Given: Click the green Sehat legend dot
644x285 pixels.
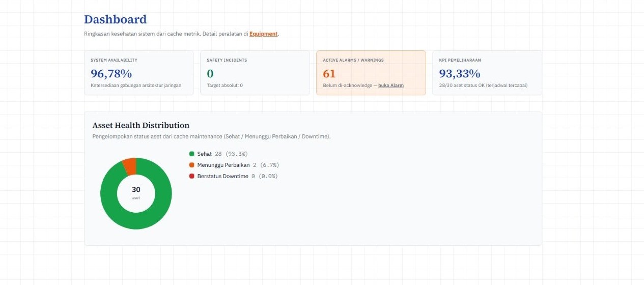Looking at the screenshot, I should pos(192,154).
